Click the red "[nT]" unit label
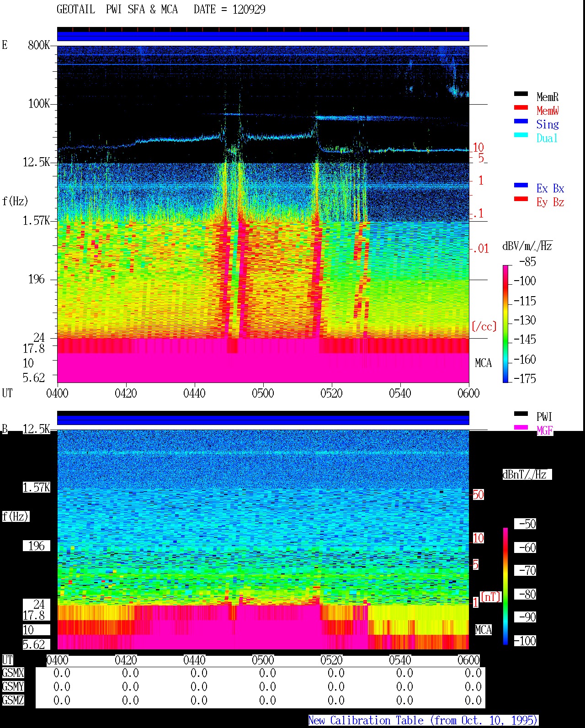Screen dimensions: 585x728 click(x=491, y=597)
